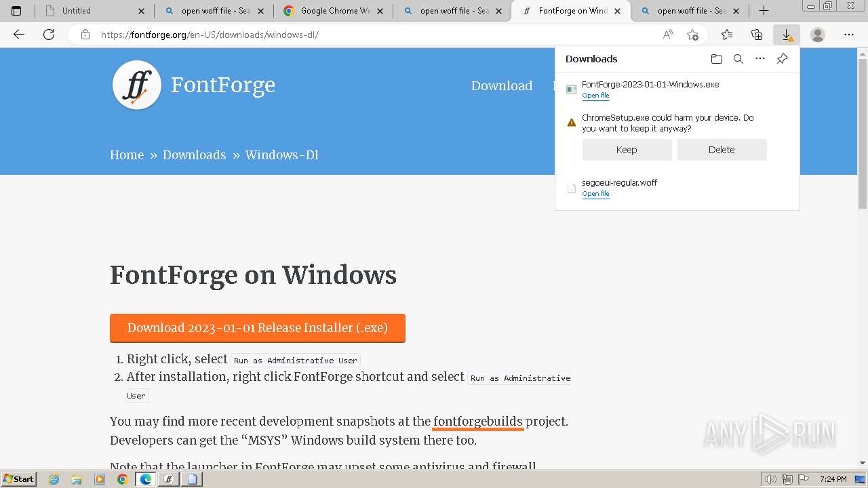Delete the ChromeSetup.exe download
This screenshot has height=488, width=868.
(722, 150)
